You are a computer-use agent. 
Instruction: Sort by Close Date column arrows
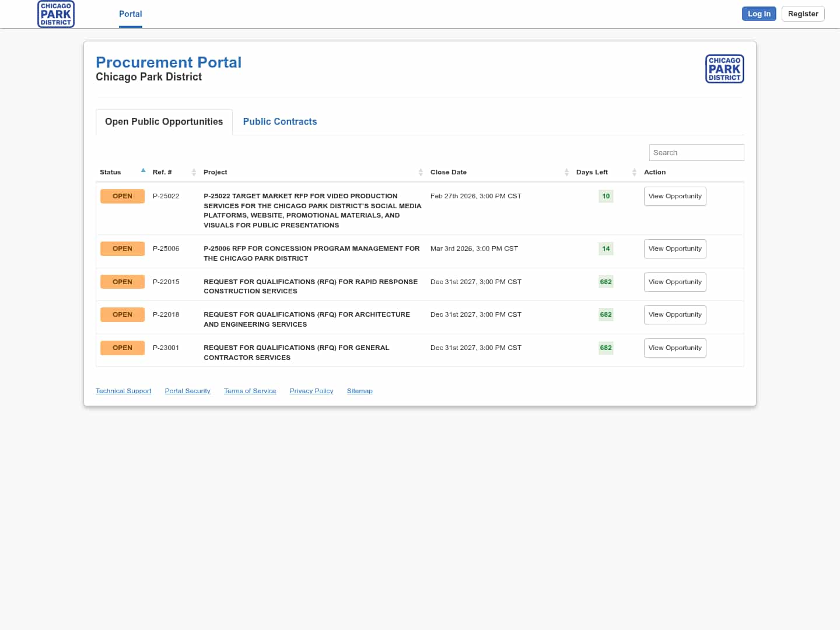coord(566,172)
